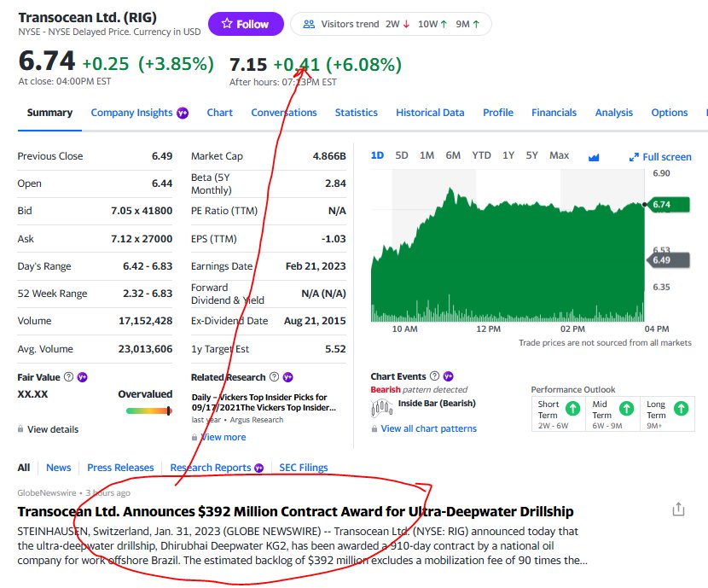Click share icon for Transocean article

pos(678,509)
